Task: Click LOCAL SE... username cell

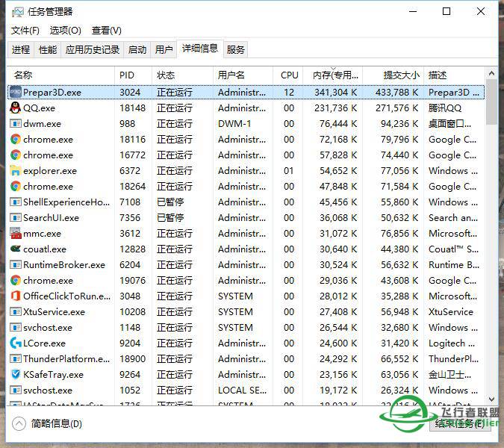Action: click(x=243, y=391)
